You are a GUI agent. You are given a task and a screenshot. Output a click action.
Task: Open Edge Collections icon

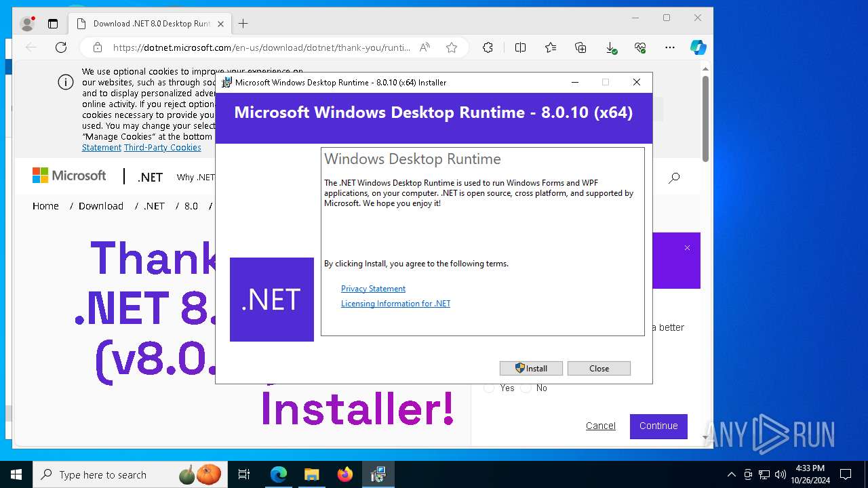(x=580, y=47)
